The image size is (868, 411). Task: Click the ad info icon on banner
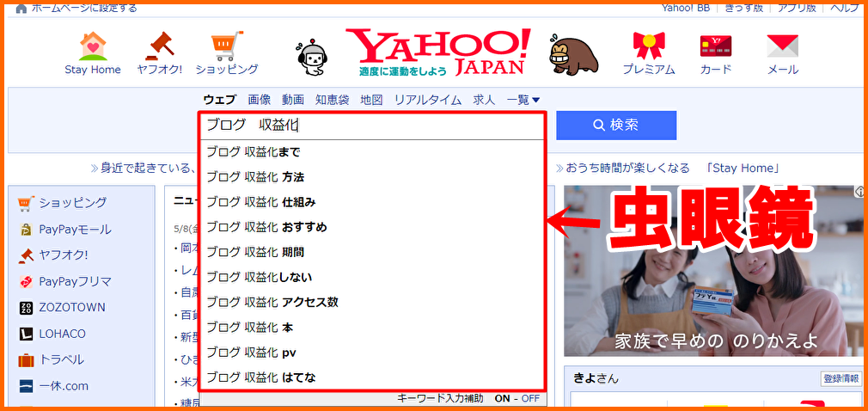point(860,192)
